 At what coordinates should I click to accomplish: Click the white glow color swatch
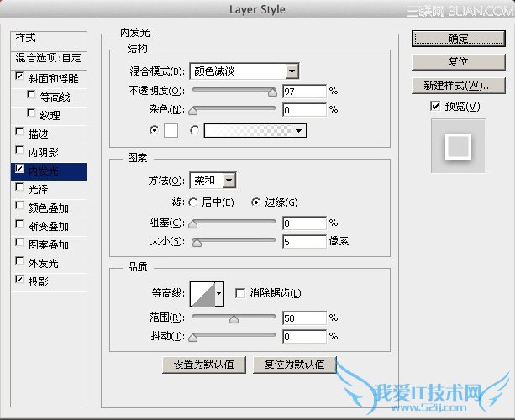tap(171, 130)
